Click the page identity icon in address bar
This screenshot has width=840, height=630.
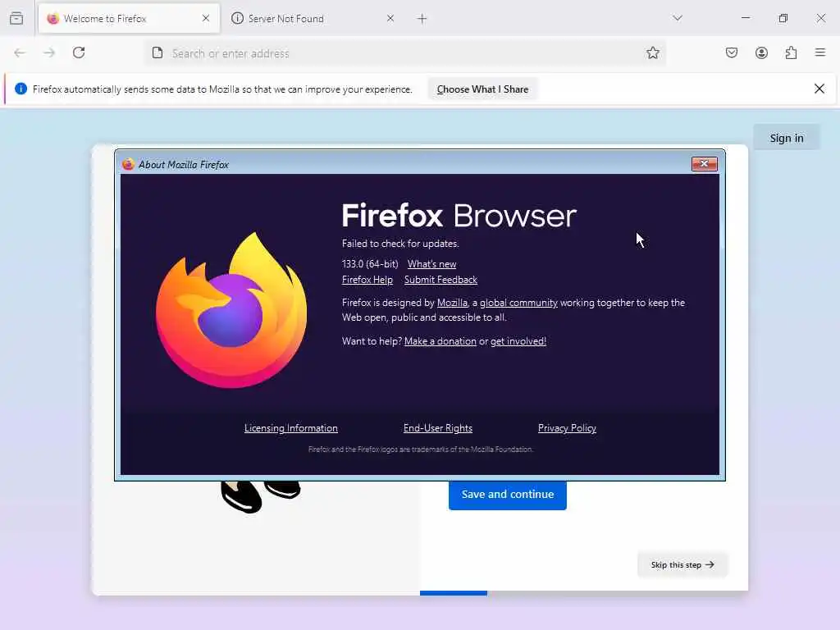157,52
